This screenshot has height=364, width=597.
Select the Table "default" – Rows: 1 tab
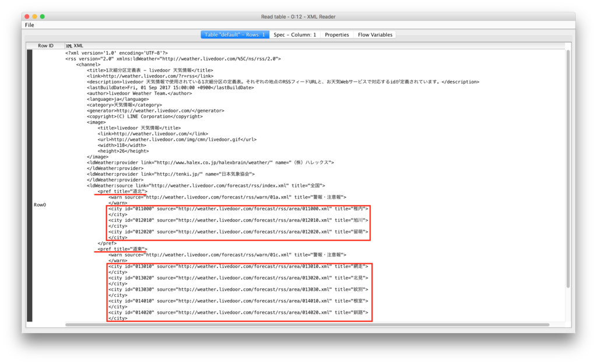pyautogui.click(x=234, y=34)
